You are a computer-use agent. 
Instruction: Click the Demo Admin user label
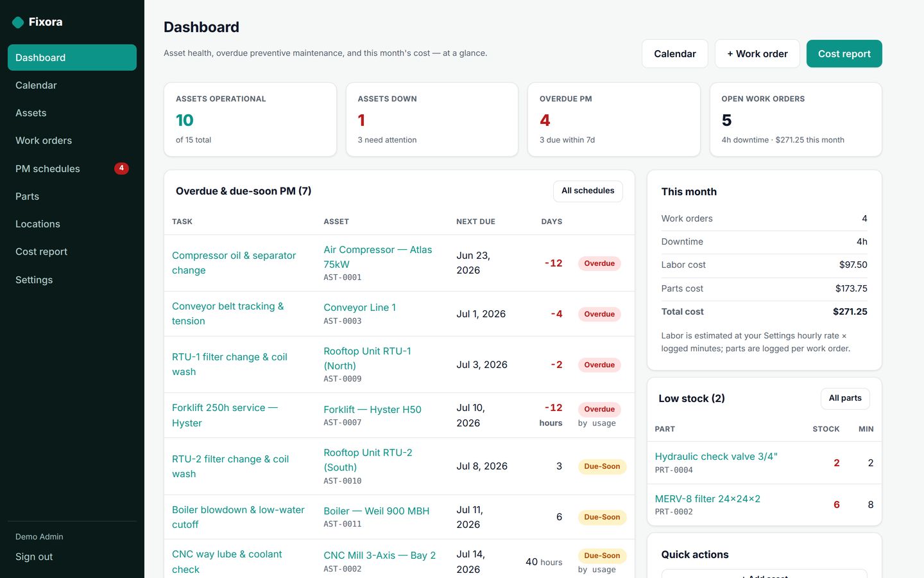[39, 537]
